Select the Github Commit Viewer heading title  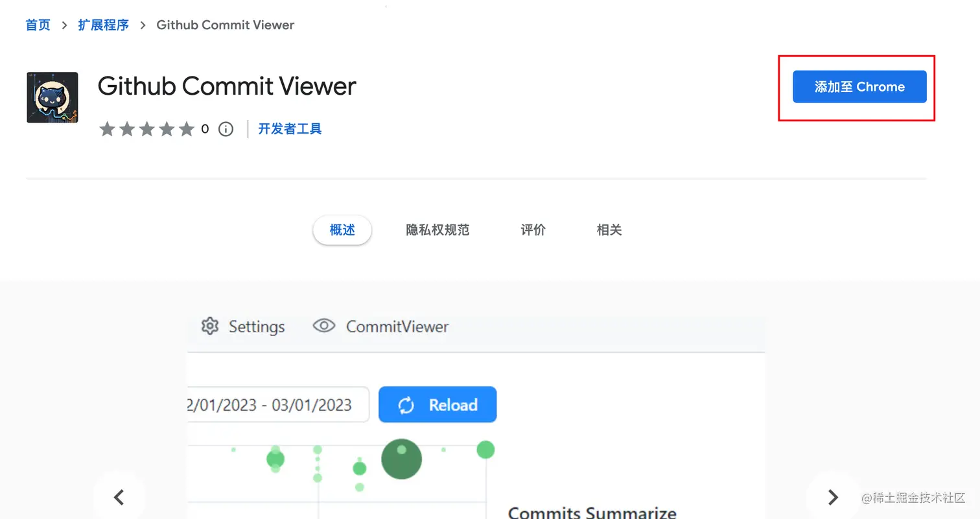(x=227, y=86)
